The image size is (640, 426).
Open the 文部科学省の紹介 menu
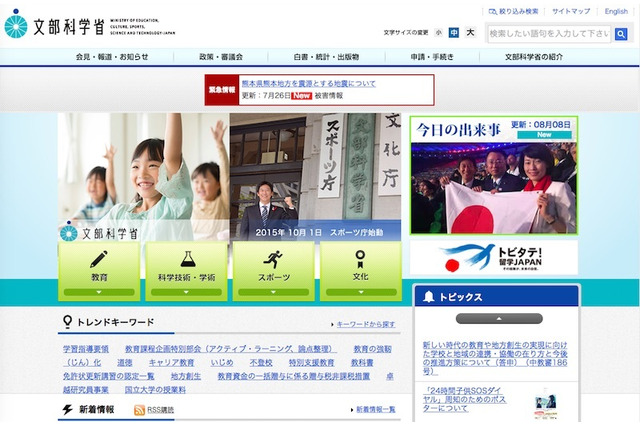(x=533, y=57)
